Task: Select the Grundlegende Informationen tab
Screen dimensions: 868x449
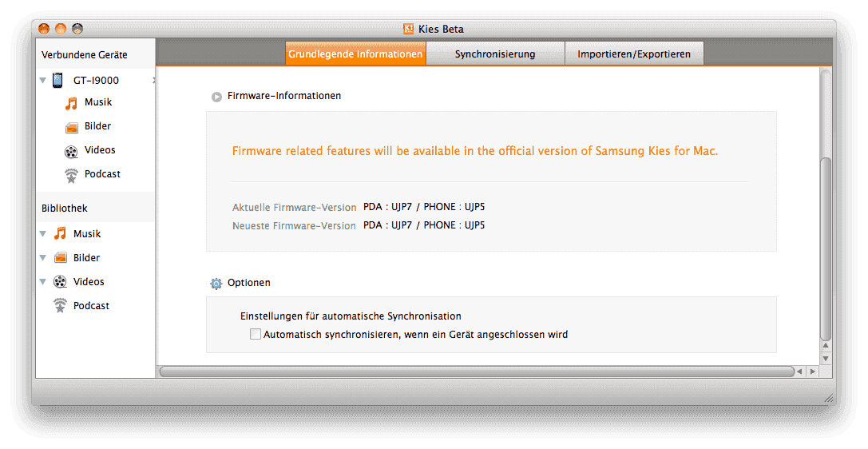Action: (355, 54)
